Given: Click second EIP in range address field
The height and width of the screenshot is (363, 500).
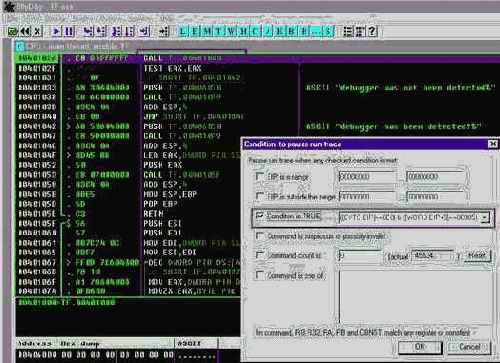Looking at the screenshot, I should [x=435, y=176].
